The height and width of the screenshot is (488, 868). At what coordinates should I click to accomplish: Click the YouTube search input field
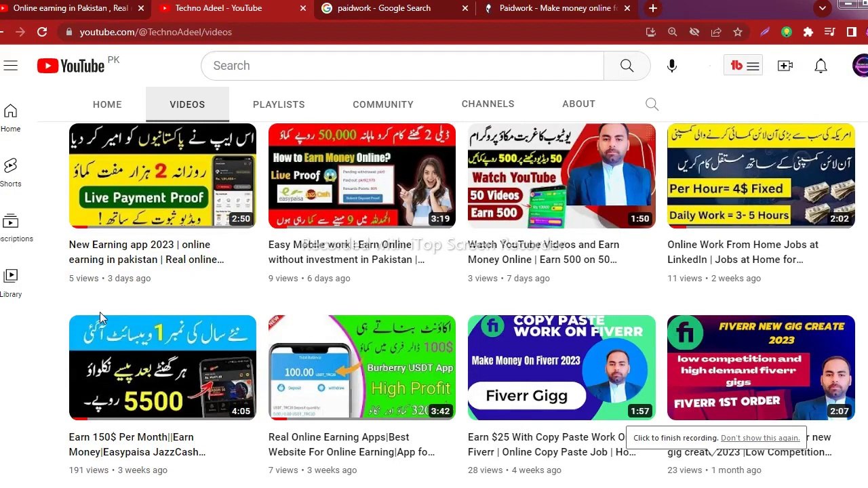(402, 66)
